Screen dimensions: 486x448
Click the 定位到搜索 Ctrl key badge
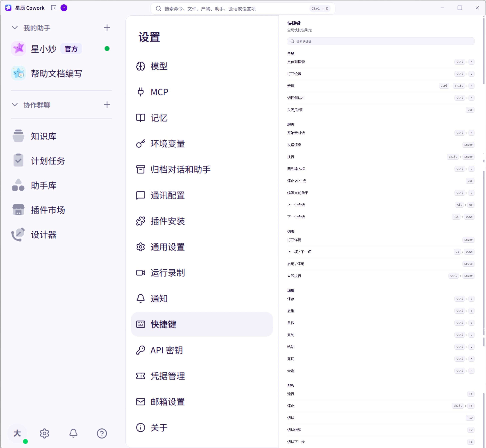coord(459,62)
